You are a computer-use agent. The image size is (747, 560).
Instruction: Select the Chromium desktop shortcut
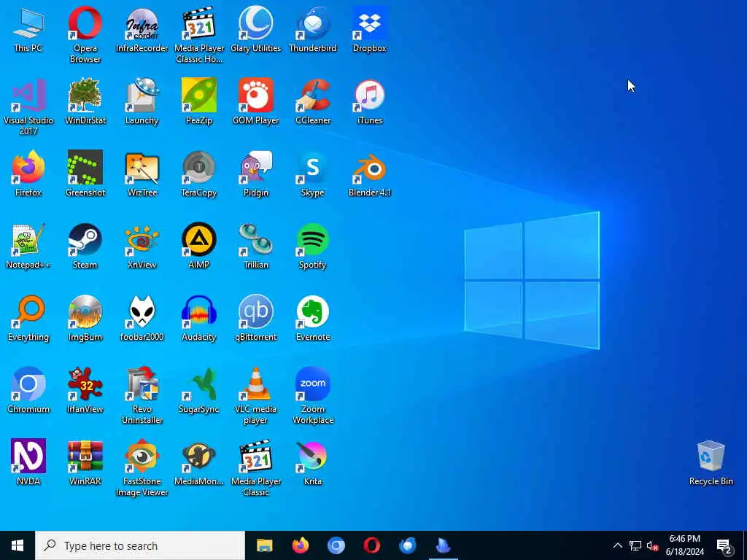28,390
